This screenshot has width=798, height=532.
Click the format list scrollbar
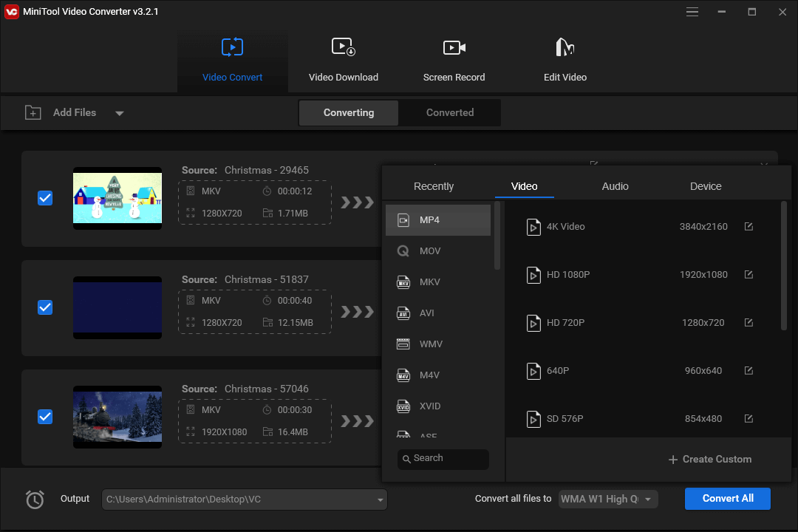(x=497, y=236)
